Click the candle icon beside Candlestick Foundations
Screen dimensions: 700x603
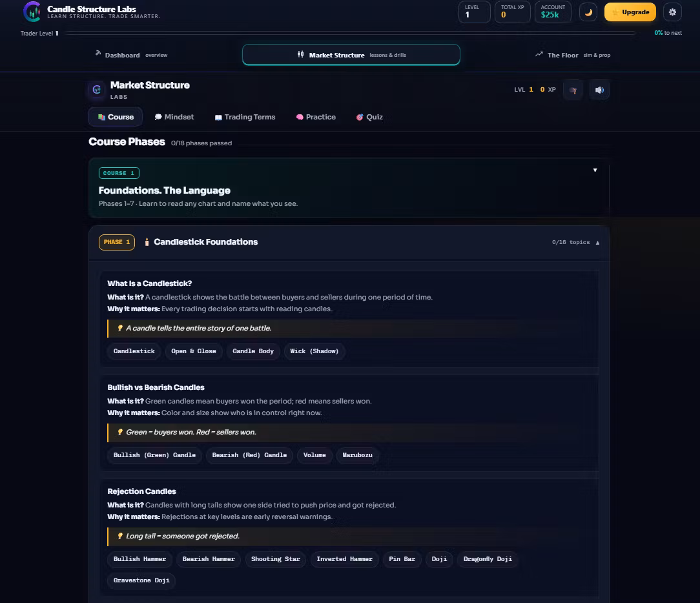[x=147, y=242]
